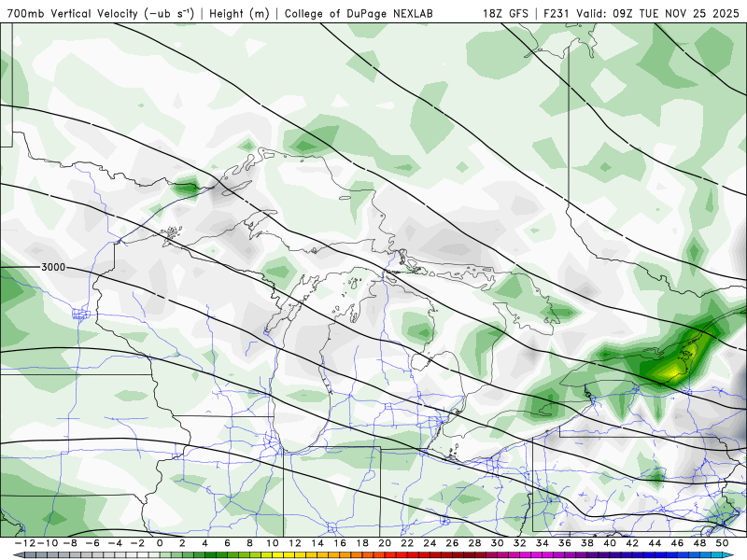Click the 3000 height contour label
Screen dimensions: 747x560
[53, 267]
